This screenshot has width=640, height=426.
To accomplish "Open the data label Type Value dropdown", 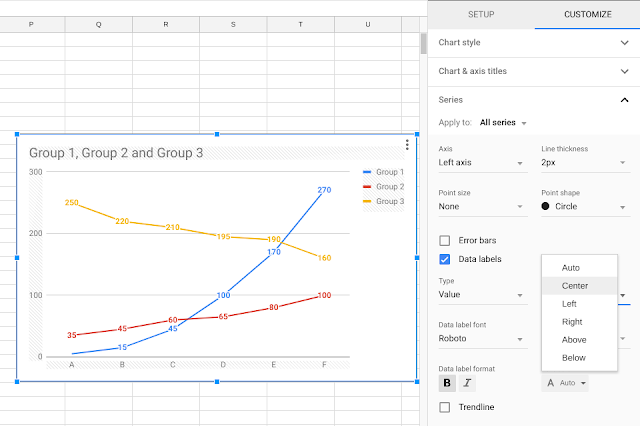I will [x=483, y=295].
